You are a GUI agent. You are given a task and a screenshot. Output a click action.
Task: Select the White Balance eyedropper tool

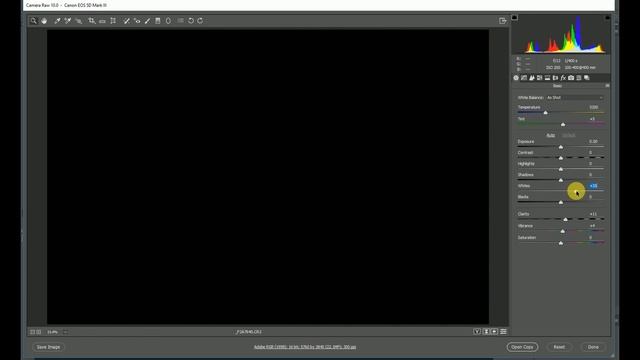(57, 21)
